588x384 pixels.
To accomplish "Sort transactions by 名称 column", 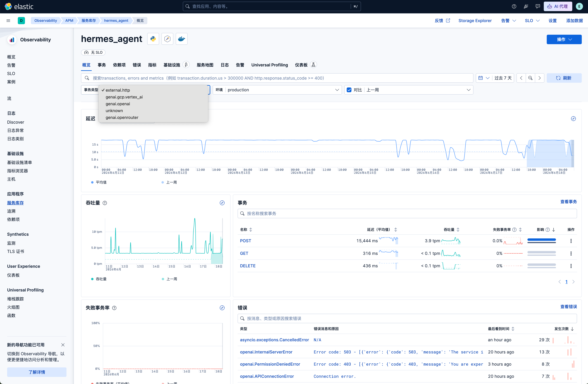I will (246, 230).
